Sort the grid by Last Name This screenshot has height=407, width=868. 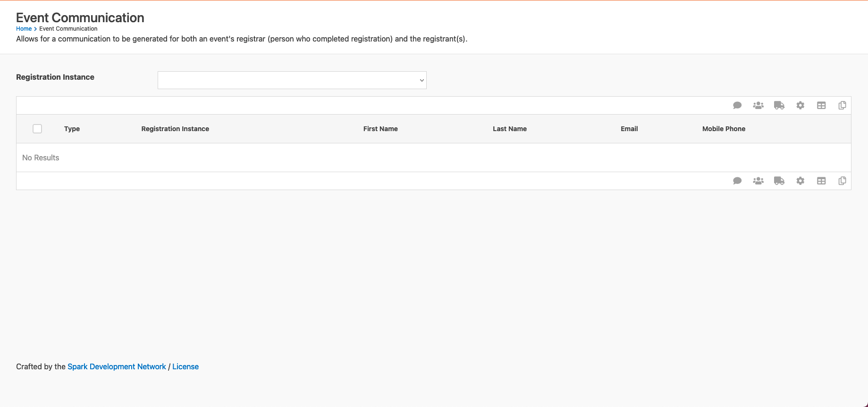[510, 129]
